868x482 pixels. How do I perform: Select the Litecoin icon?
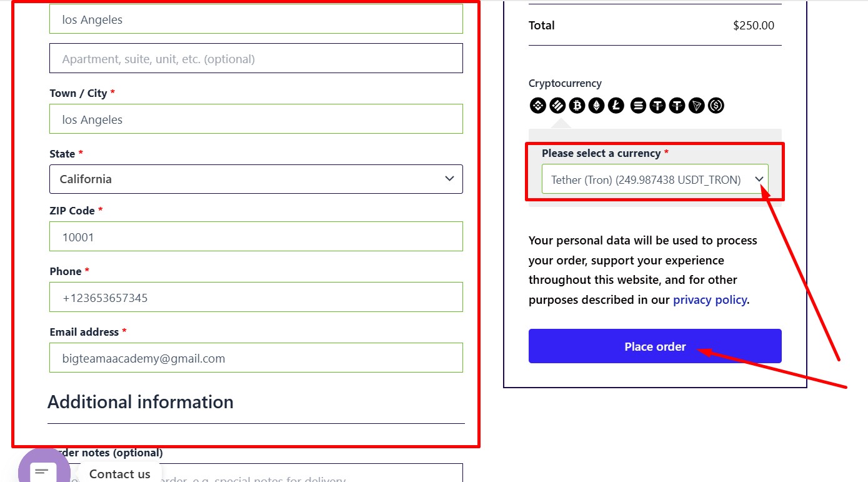point(616,105)
